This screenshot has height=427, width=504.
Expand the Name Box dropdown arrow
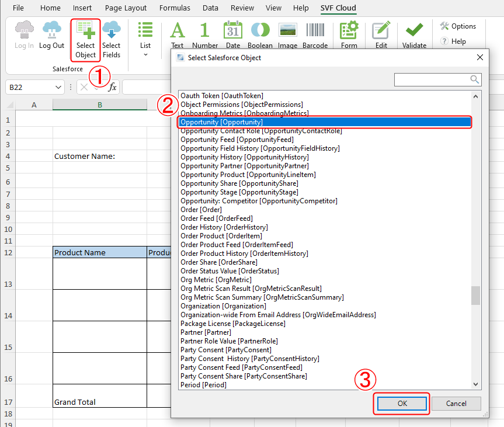click(58, 87)
